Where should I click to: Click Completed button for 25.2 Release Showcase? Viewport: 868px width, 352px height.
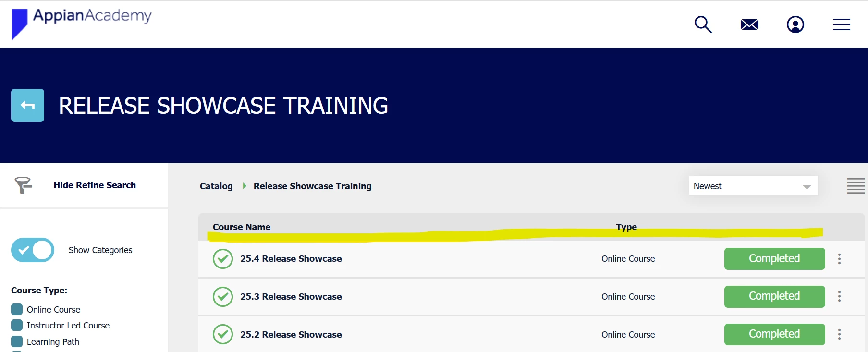774,334
